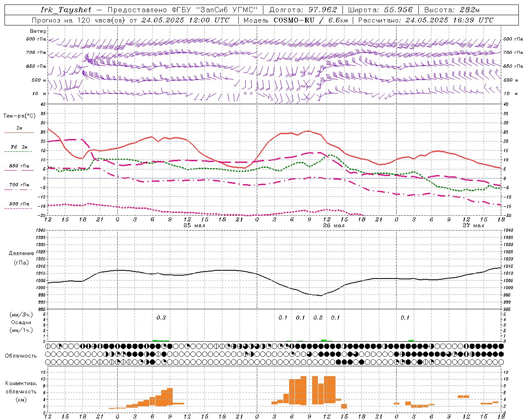Click the 26 мая date label

(x=333, y=226)
